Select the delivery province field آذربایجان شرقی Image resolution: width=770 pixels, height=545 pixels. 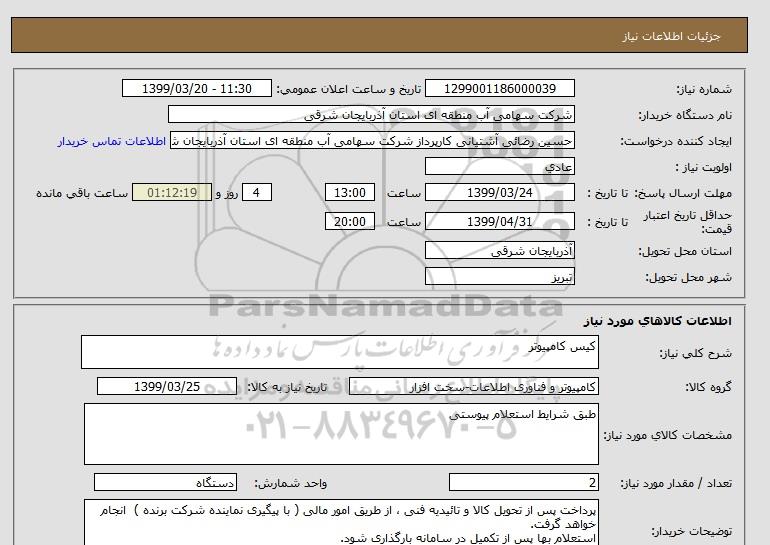pyautogui.click(x=499, y=250)
